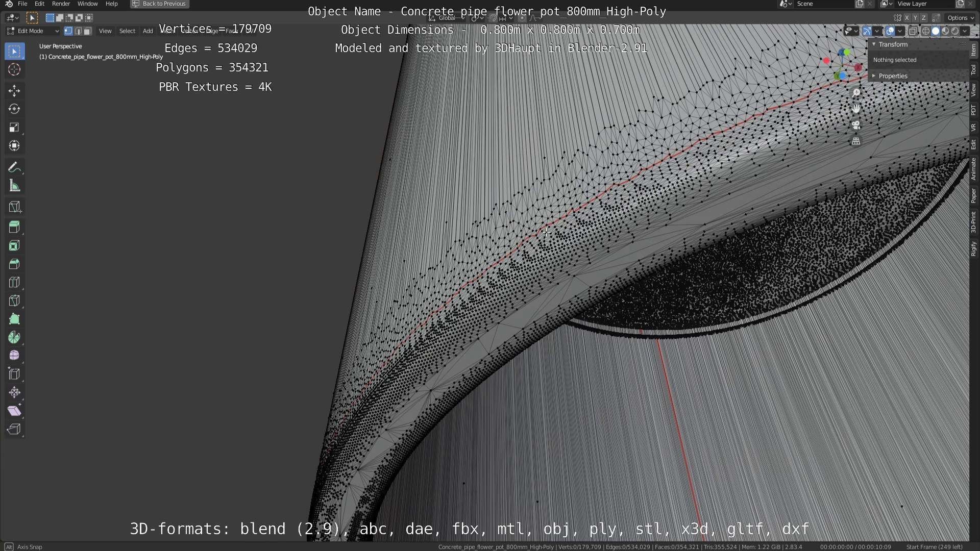
Task: Enable face select mode
Action: click(x=87, y=31)
